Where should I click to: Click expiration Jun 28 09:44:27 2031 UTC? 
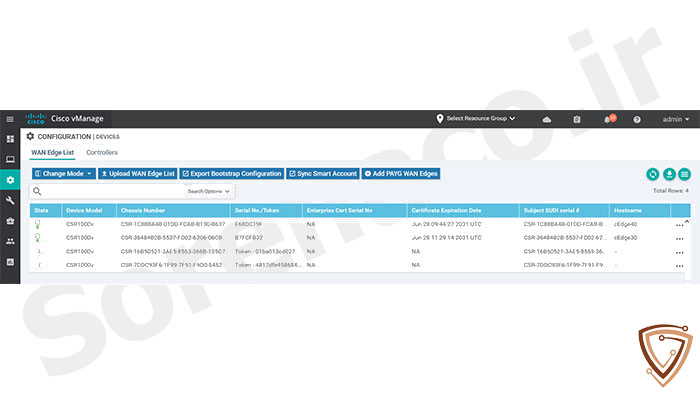tap(446, 224)
